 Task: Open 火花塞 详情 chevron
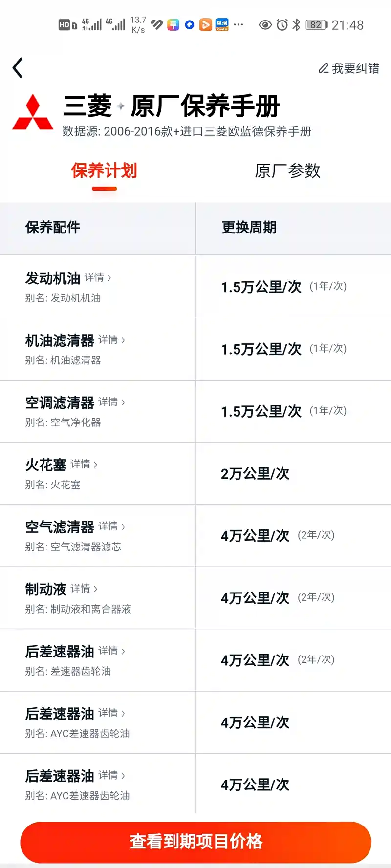click(x=96, y=464)
